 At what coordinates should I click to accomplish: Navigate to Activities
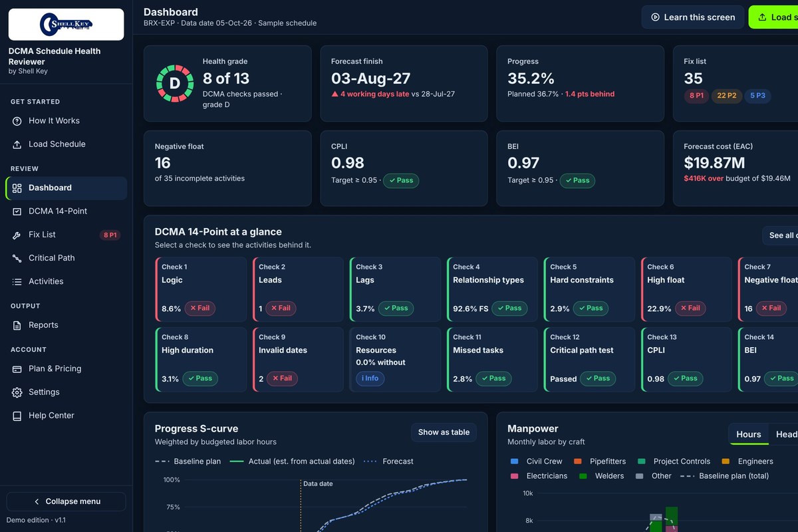pyautogui.click(x=66, y=281)
